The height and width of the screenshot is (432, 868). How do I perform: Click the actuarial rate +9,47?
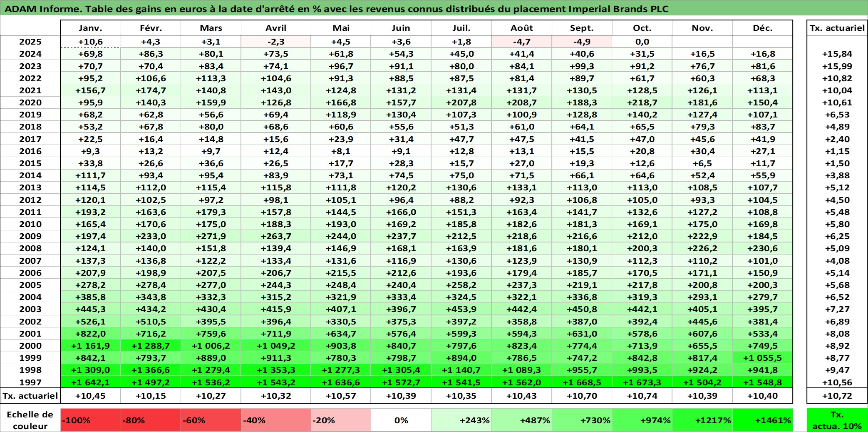pyautogui.click(x=837, y=370)
